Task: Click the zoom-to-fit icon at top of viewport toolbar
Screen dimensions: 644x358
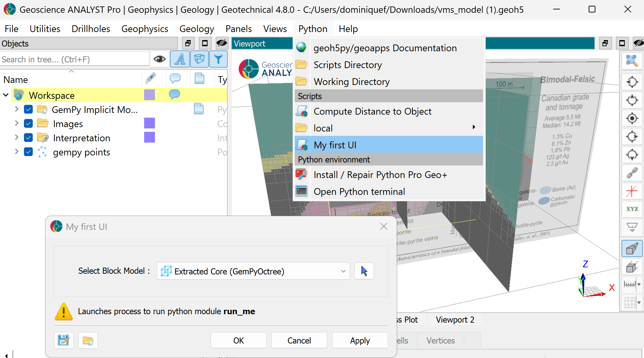Action: point(632,61)
